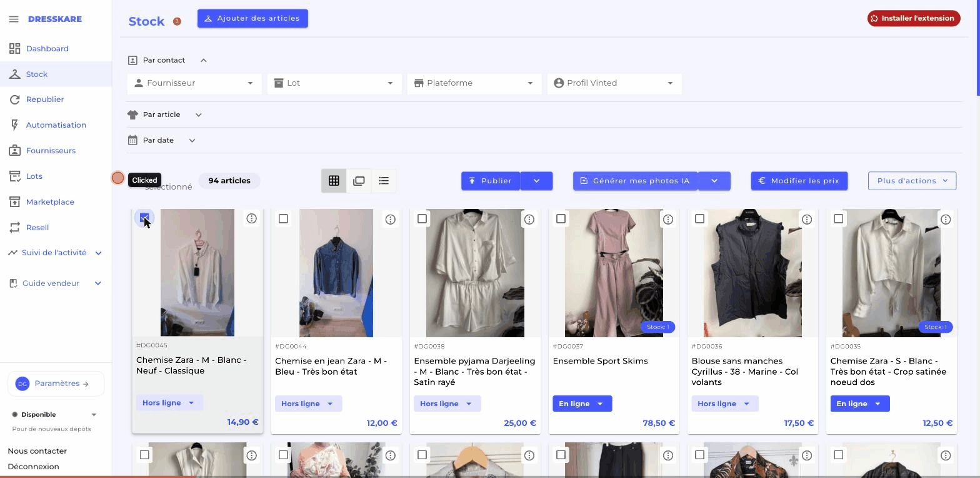Open info menu on Ensemble Sport Skims card
This screenshot has height=478, width=980.
tap(667, 219)
